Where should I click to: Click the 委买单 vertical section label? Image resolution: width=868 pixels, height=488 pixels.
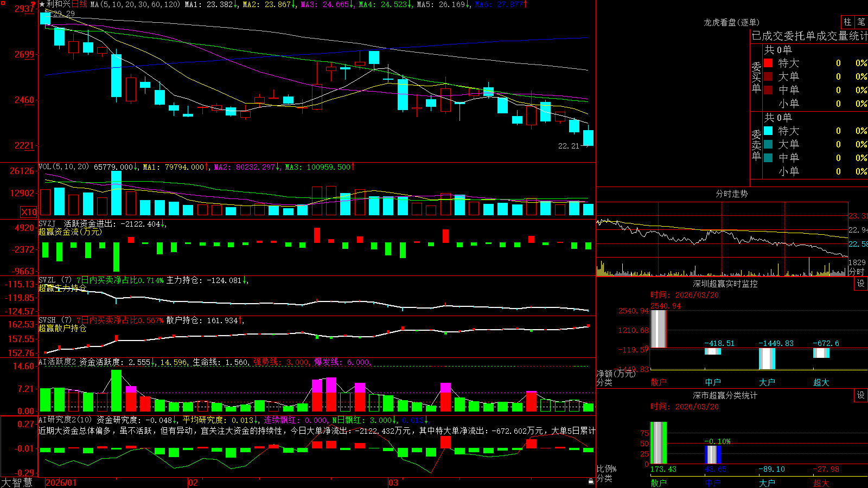pyautogui.click(x=756, y=77)
